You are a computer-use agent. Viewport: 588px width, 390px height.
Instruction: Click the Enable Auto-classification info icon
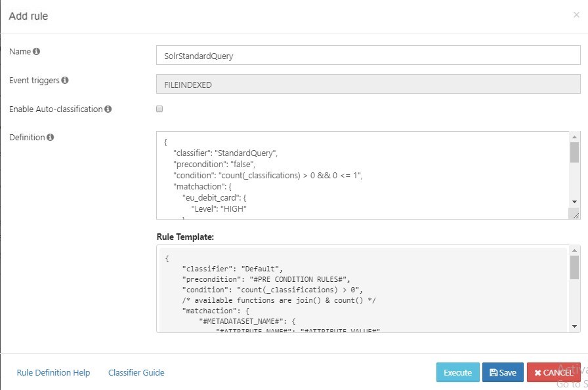pyautogui.click(x=108, y=109)
